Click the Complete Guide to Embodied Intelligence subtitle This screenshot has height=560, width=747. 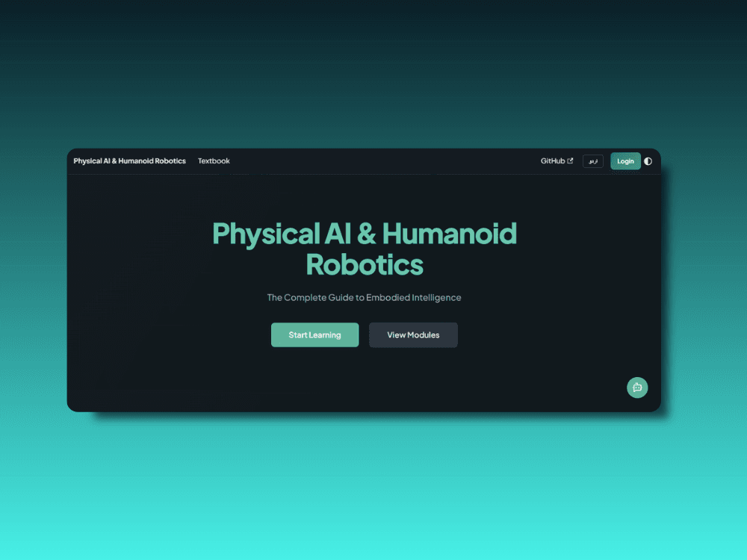364,298
